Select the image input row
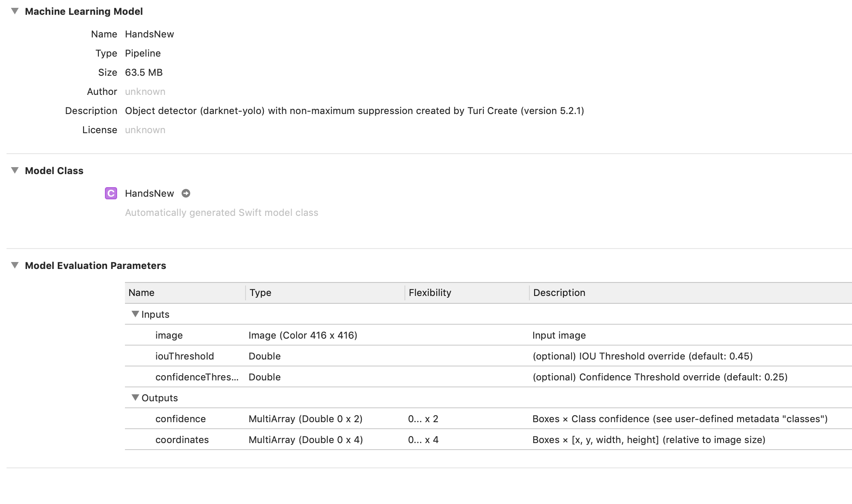This screenshot has height=504, width=852. point(169,335)
